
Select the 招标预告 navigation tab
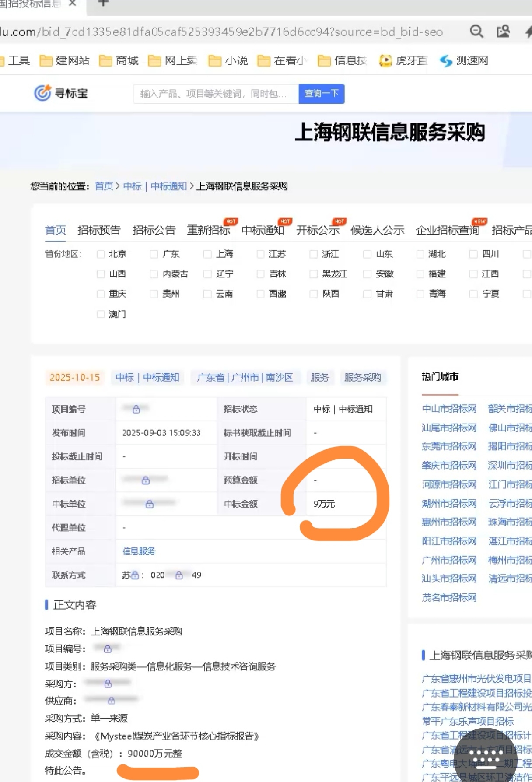point(99,230)
